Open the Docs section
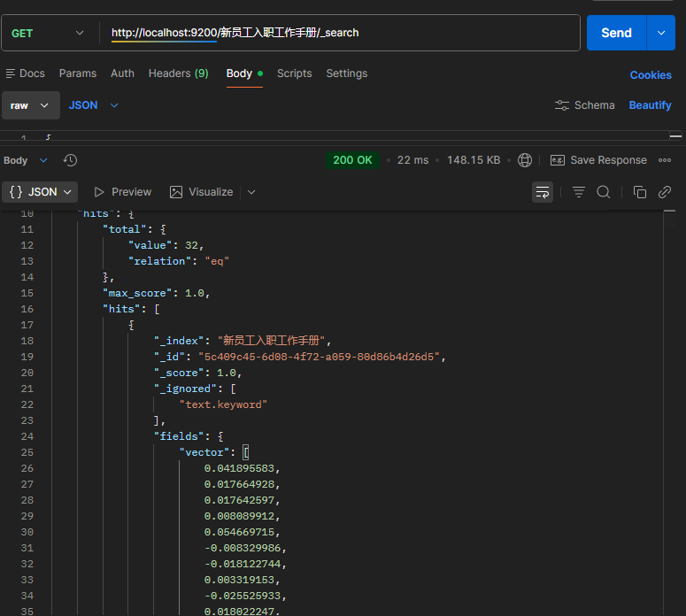 point(25,73)
